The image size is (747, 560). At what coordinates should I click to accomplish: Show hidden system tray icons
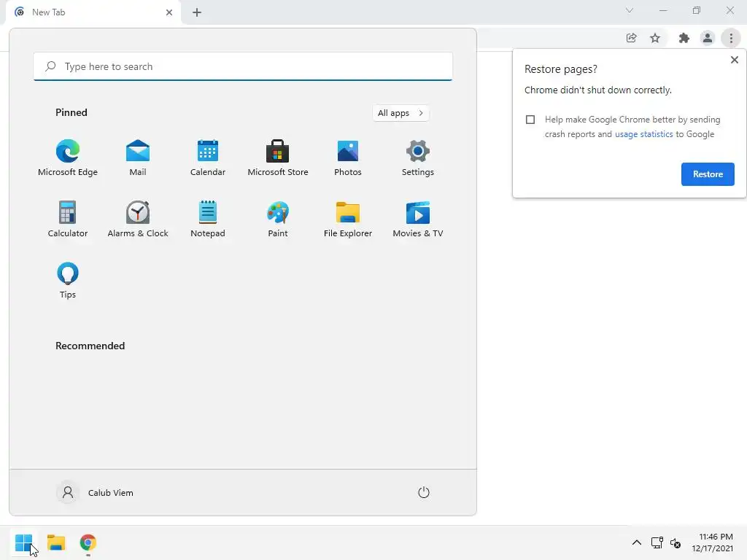click(x=636, y=542)
